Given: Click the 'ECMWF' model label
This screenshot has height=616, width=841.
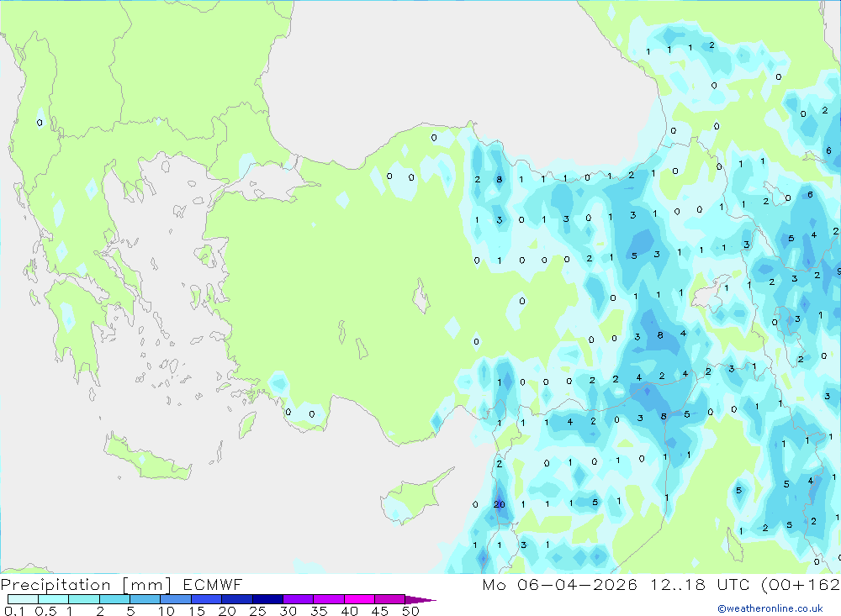Looking at the screenshot, I should coord(213,585).
